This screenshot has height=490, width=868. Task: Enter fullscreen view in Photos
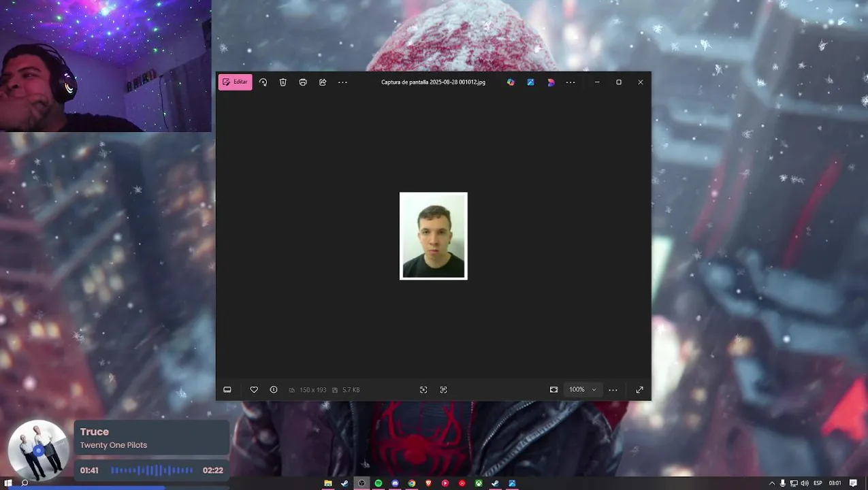point(639,390)
